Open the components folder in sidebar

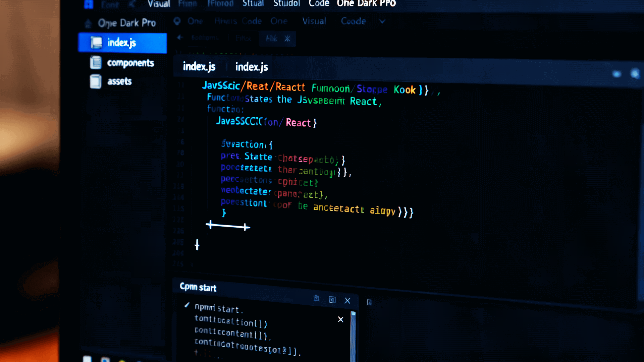(130, 63)
